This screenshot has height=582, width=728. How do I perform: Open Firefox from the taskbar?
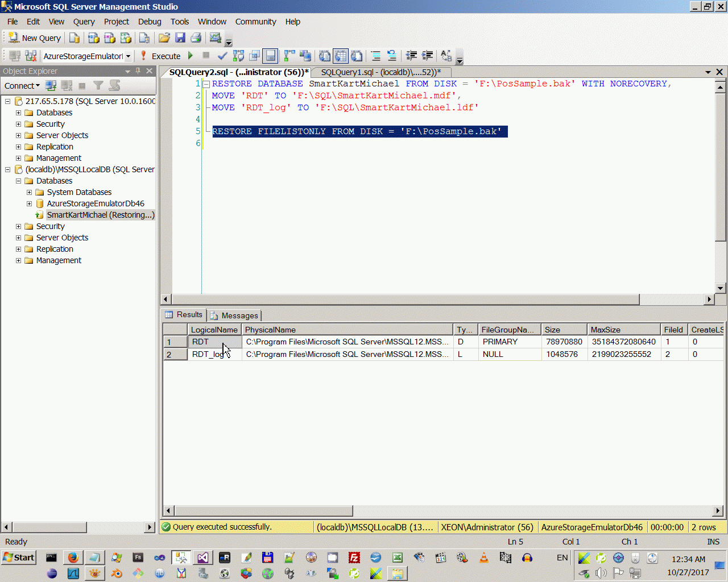(x=73, y=558)
